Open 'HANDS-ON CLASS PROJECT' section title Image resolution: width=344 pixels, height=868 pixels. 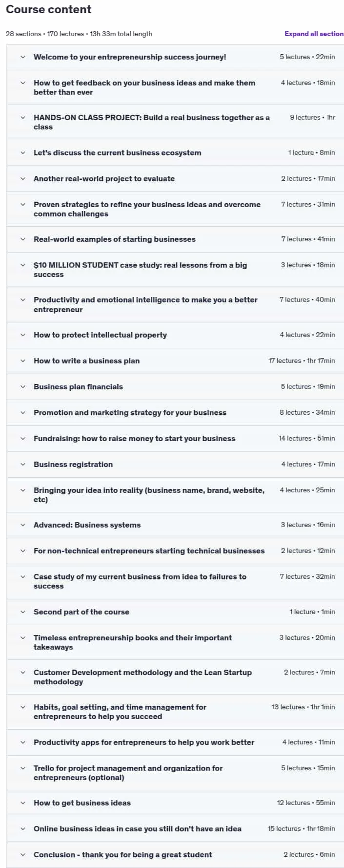(151, 122)
